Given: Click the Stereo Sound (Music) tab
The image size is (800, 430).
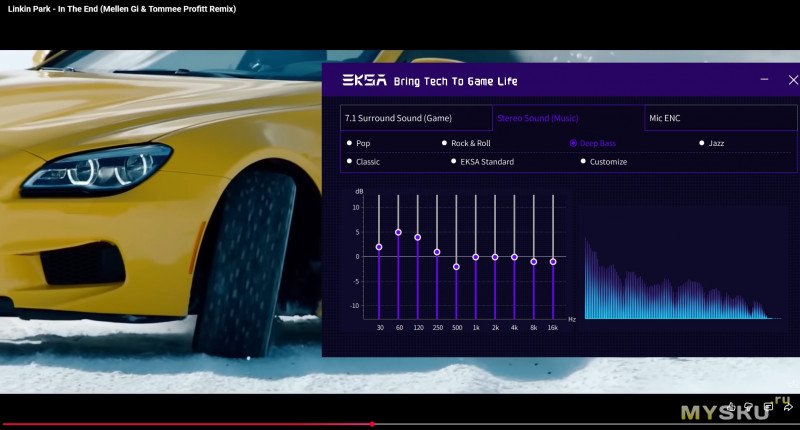Looking at the screenshot, I should click(x=568, y=118).
